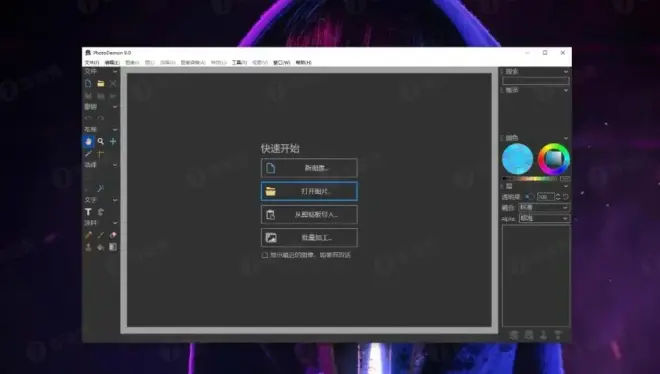The height and width of the screenshot is (374, 660).
Task: Collapse the color panel chevron on right
Action: tap(566, 138)
